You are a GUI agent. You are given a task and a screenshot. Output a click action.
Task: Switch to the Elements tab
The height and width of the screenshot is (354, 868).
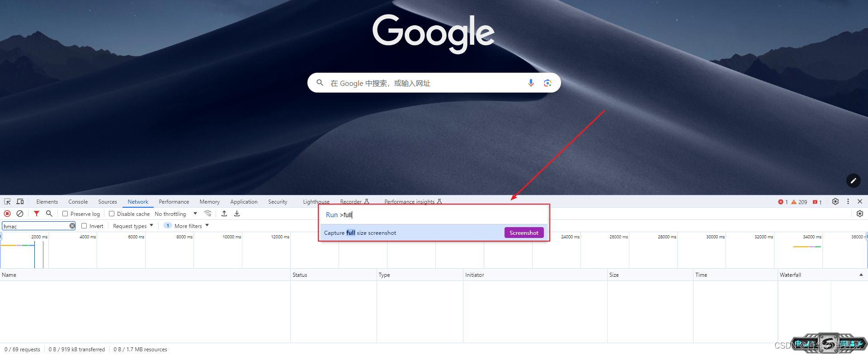[47, 202]
